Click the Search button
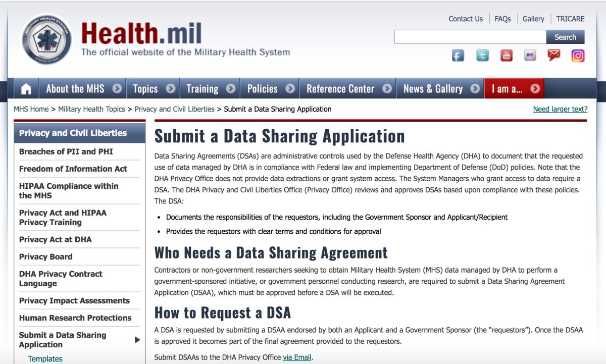Screen dimensions: 606x364 (565, 37)
